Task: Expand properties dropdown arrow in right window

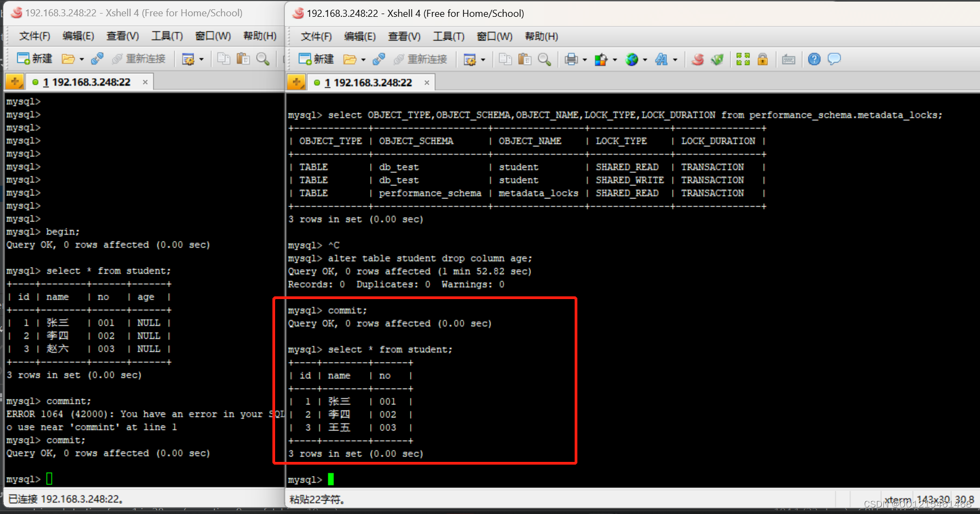Action: [482, 60]
